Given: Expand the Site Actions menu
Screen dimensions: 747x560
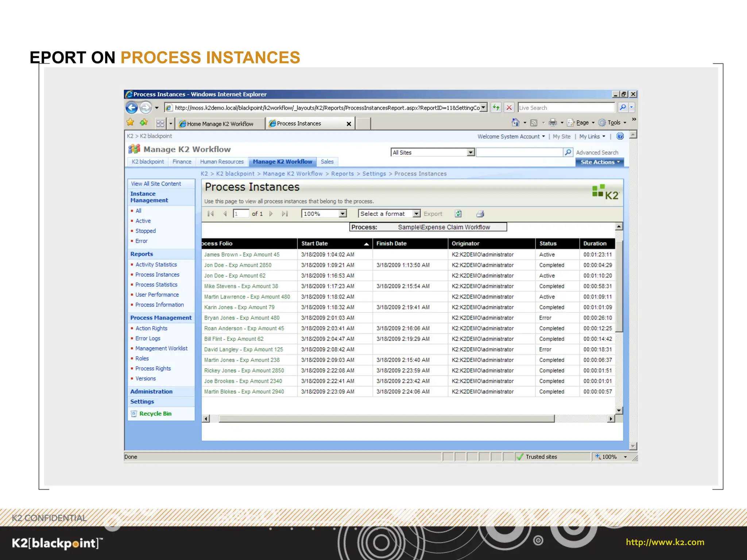Looking at the screenshot, I should [x=600, y=162].
